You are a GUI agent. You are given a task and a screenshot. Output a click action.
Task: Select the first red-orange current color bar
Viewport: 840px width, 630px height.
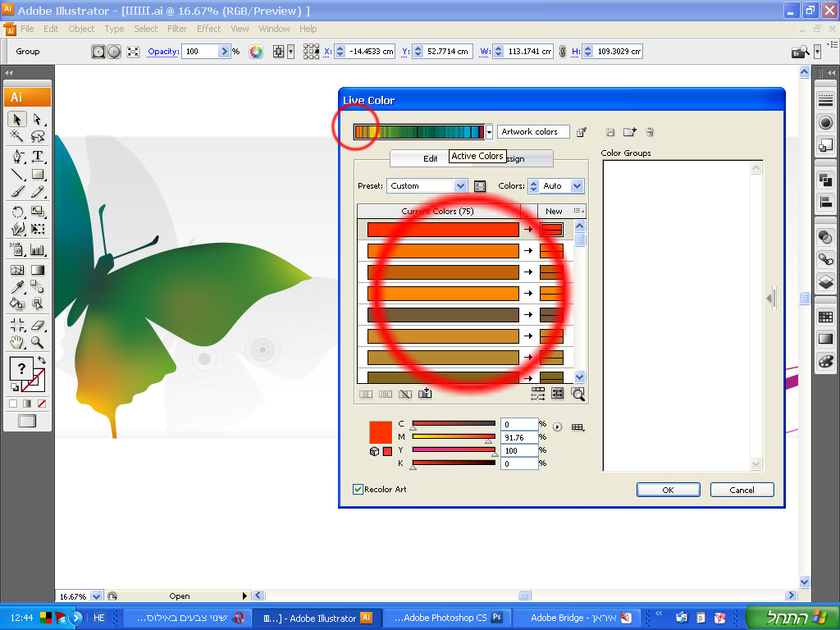pyautogui.click(x=443, y=230)
